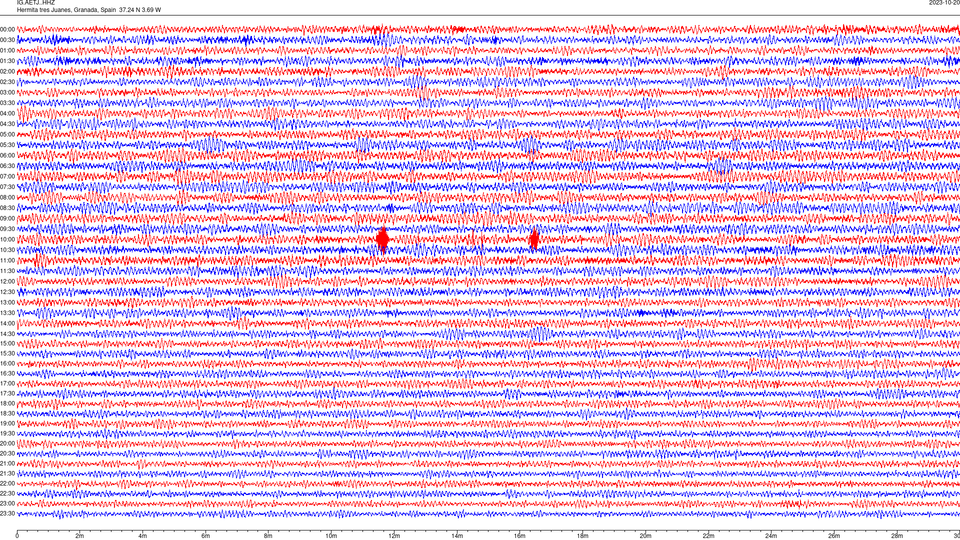Screen dimensions: 960x540
Task: Click the 16m tick on the minute axis
Action: tap(520, 536)
